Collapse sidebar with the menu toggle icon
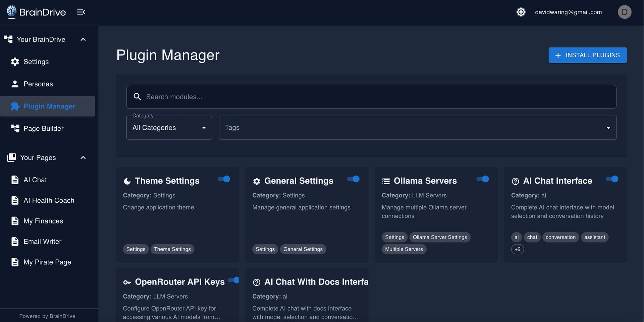This screenshot has width=644, height=322. [81, 12]
